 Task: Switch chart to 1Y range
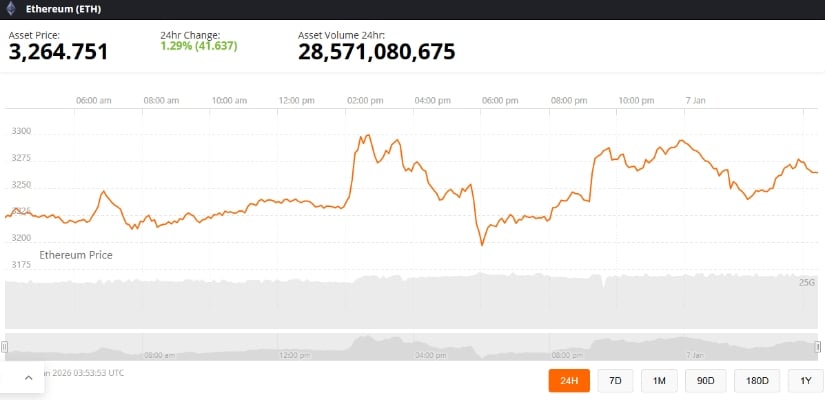(805, 380)
